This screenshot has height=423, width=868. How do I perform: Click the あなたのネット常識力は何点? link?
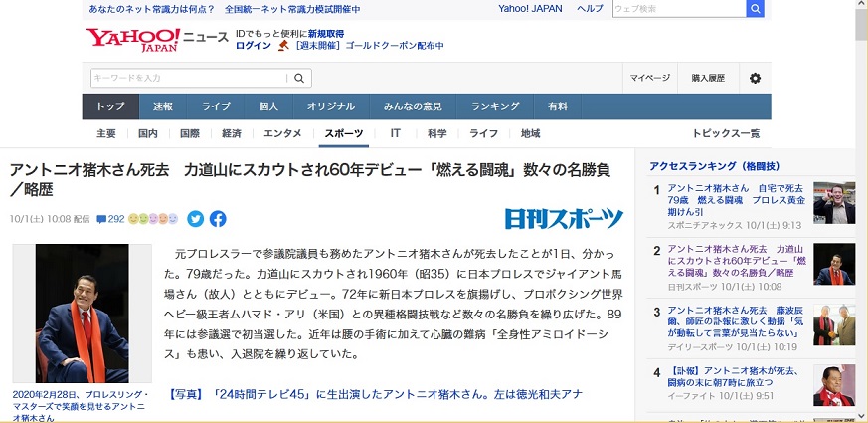[152, 9]
